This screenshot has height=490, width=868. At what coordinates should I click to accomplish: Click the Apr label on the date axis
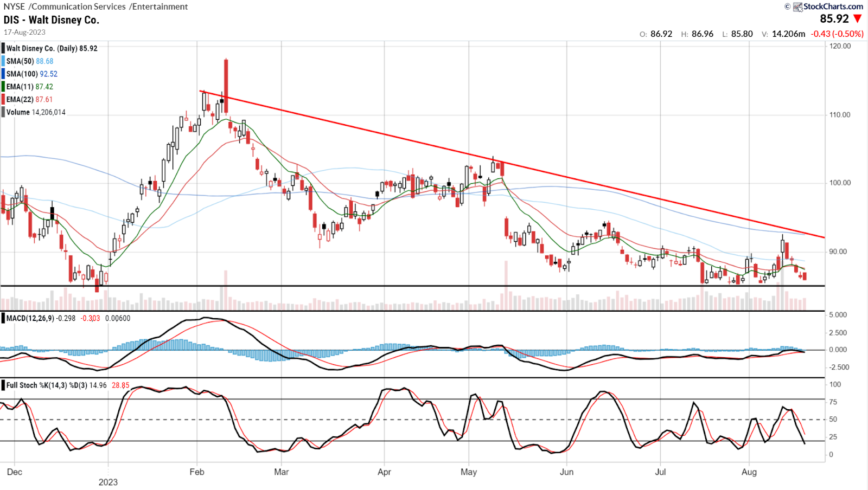384,472
